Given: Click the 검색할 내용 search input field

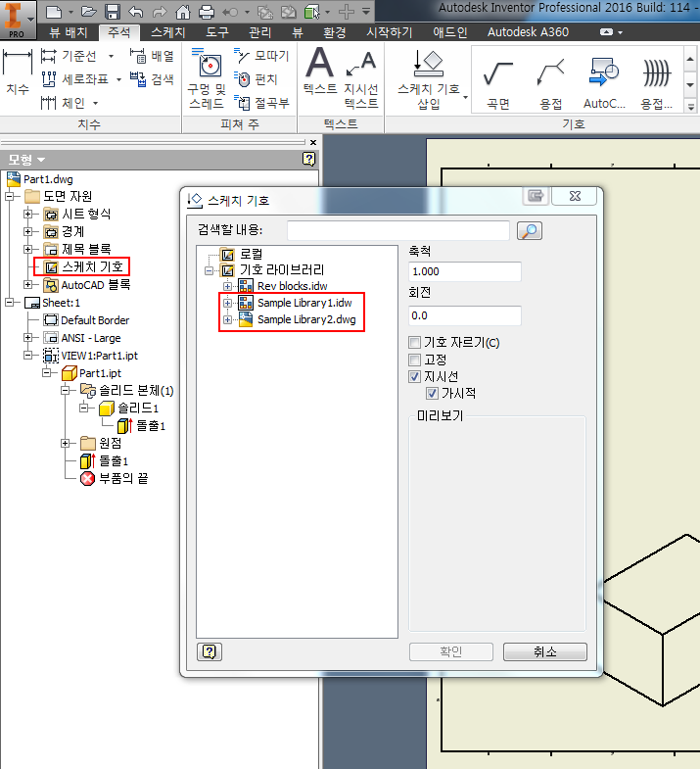Looking at the screenshot, I should coord(398,230).
